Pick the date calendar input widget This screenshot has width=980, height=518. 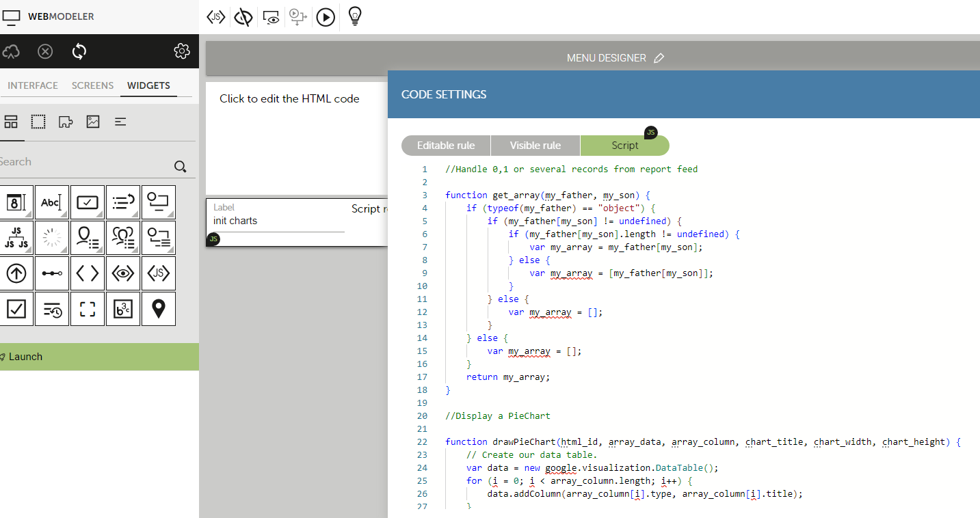point(16,202)
